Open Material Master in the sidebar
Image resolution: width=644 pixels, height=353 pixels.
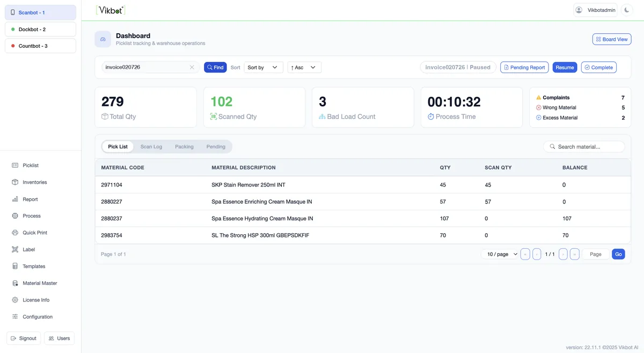pos(40,283)
